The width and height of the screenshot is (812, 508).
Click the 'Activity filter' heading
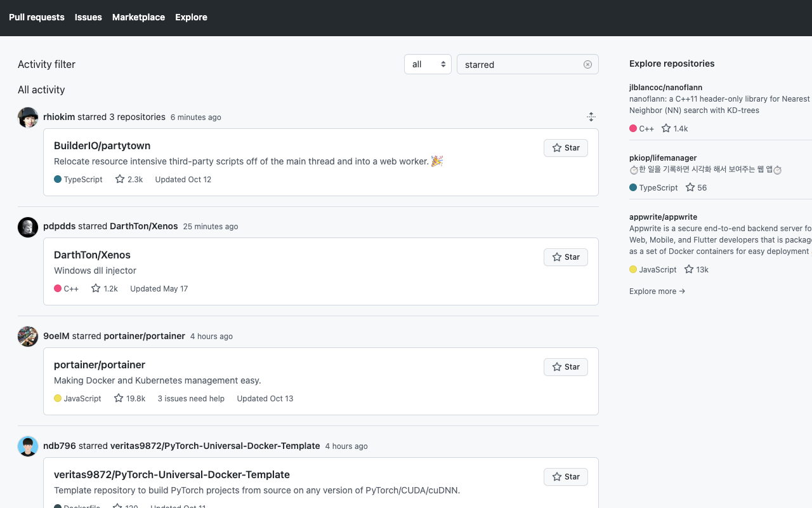point(46,64)
